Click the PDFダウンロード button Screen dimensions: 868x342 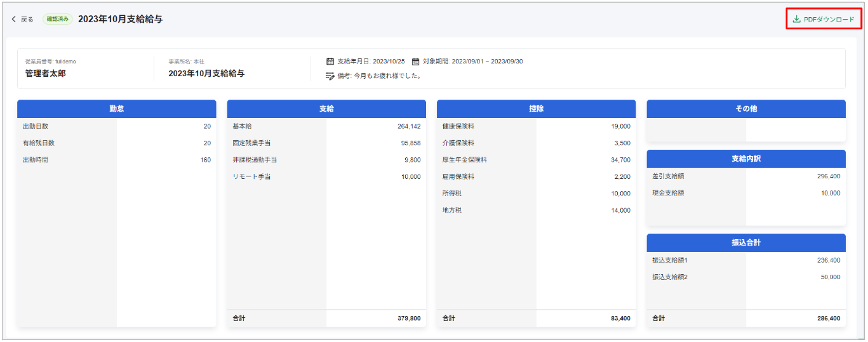(824, 19)
